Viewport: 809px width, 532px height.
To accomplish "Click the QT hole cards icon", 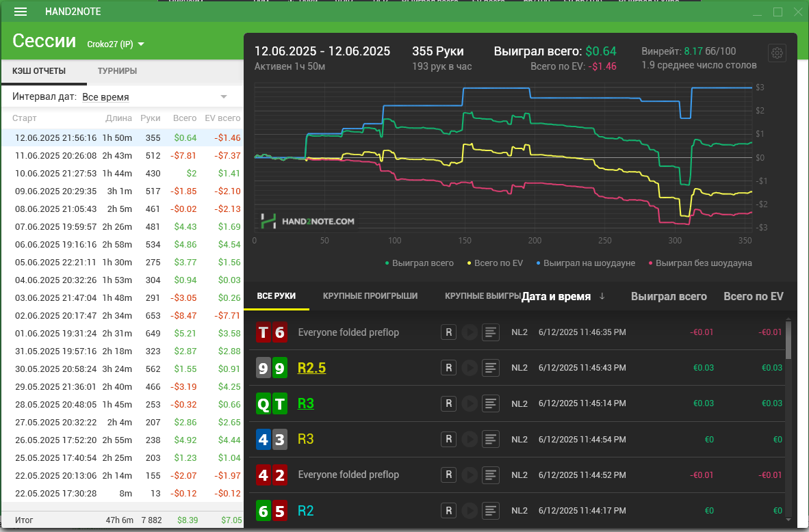I will 272,403.
